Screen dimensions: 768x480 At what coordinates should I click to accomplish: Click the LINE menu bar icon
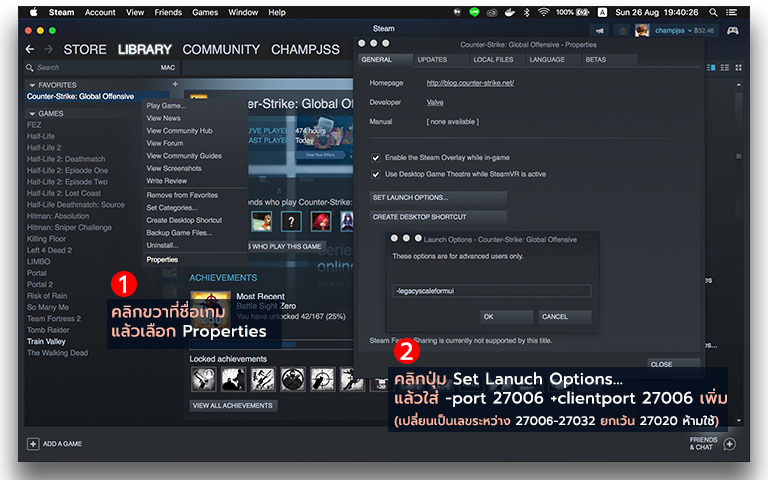coord(474,12)
